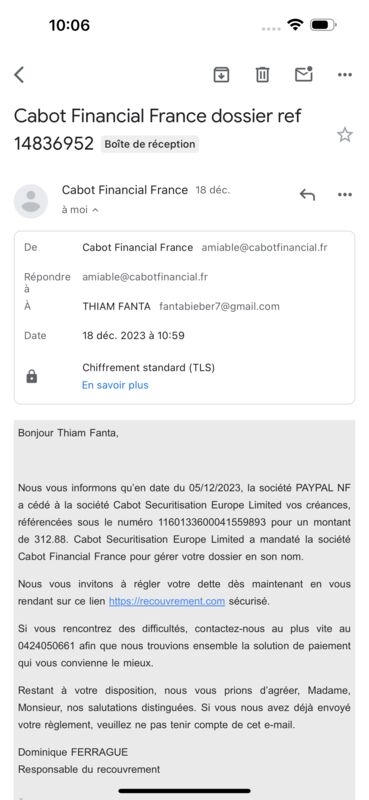Tap sender address amiable@cabotfinancial.fr in De row
The image size is (369, 800).
point(264,247)
